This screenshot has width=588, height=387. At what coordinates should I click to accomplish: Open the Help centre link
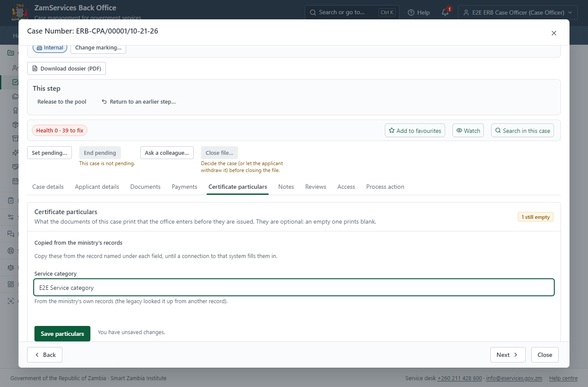click(x=563, y=378)
